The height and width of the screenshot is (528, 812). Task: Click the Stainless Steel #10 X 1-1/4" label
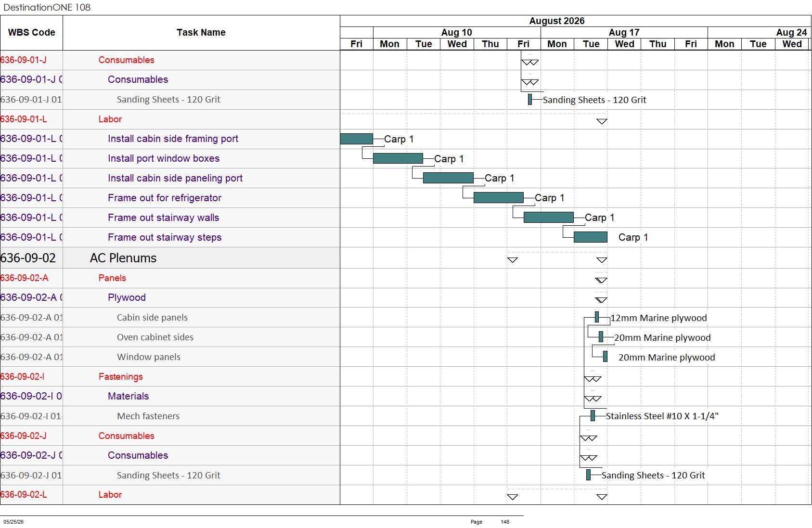662,416
